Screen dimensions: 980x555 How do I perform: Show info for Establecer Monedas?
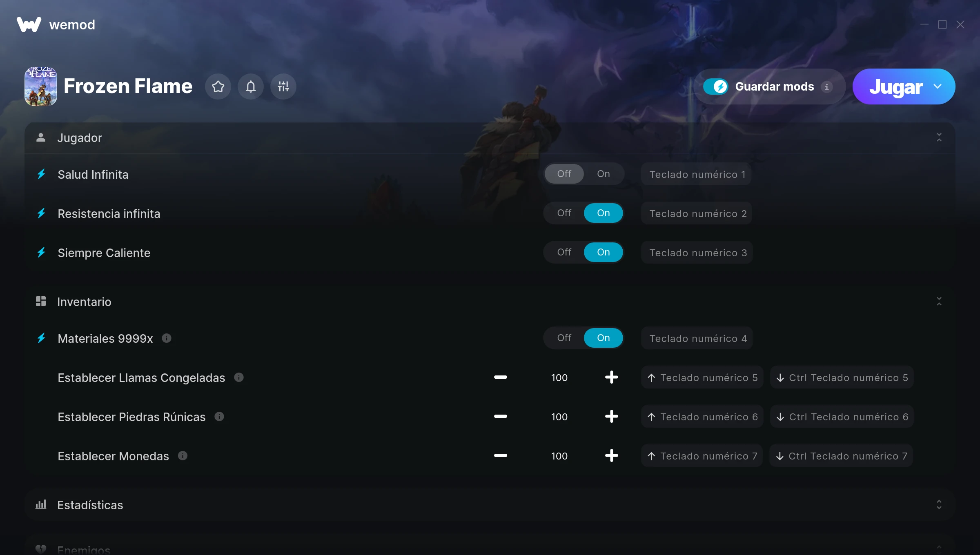[183, 455]
